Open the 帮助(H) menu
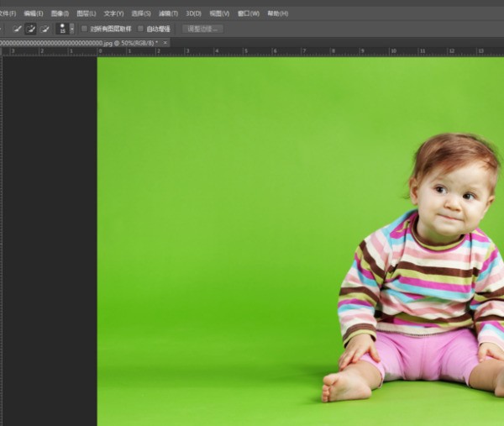504x426 pixels. (x=277, y=13)
